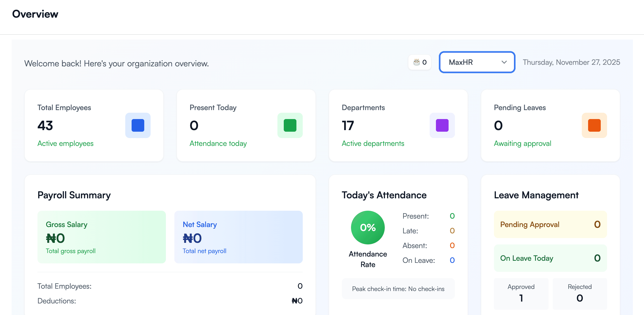Click the chevron arrow in the MaxHR selector
Image resolution: width=644 pixels, height=315 pixels.
(504, 62)
